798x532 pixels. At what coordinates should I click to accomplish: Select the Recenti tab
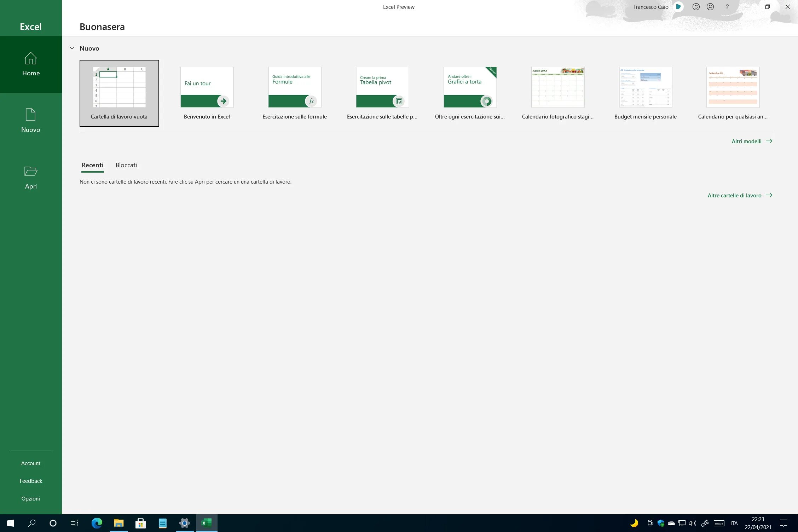click(92, 165)
